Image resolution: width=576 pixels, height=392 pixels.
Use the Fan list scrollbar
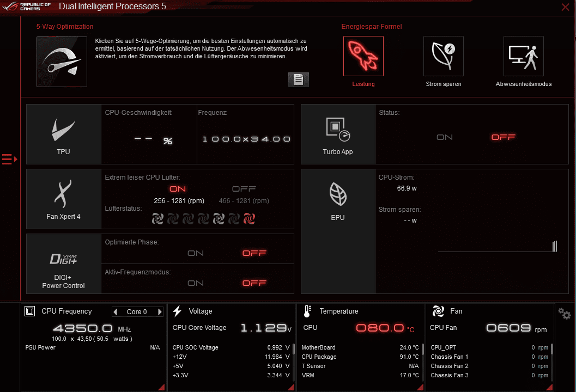[x=552, y=348]
